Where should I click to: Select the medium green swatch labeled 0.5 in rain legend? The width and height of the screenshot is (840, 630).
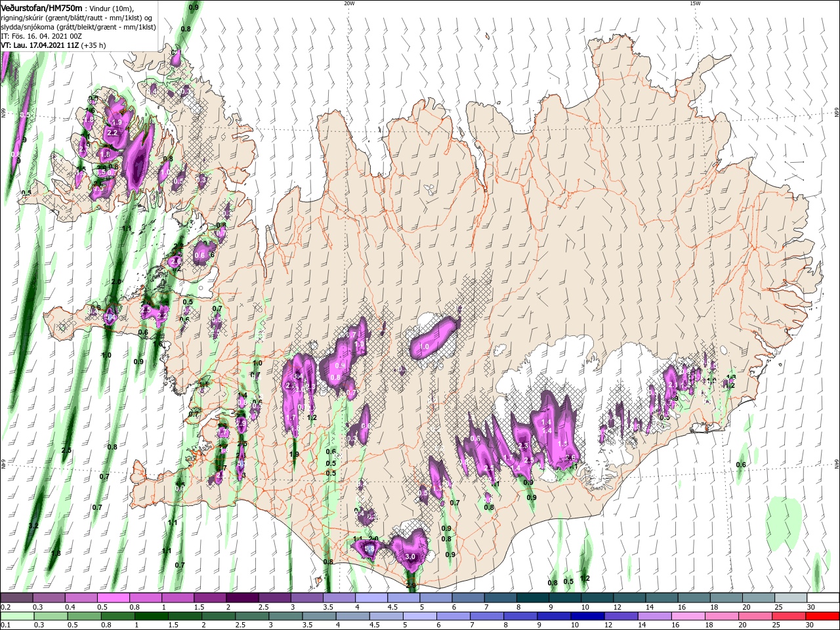coord(84,616)
